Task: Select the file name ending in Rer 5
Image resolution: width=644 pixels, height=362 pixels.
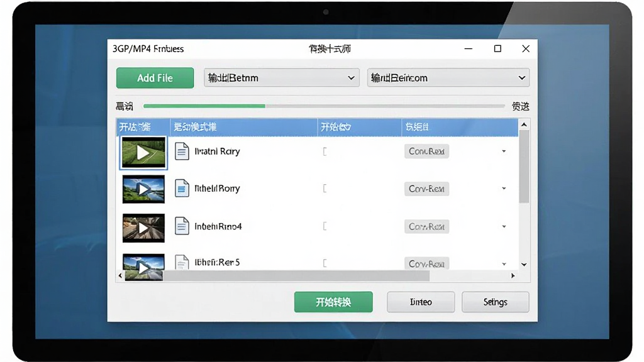Action: pos(217,262)
